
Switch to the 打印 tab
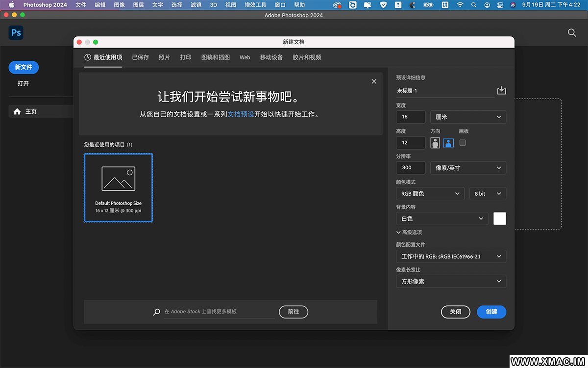[186, 57]
